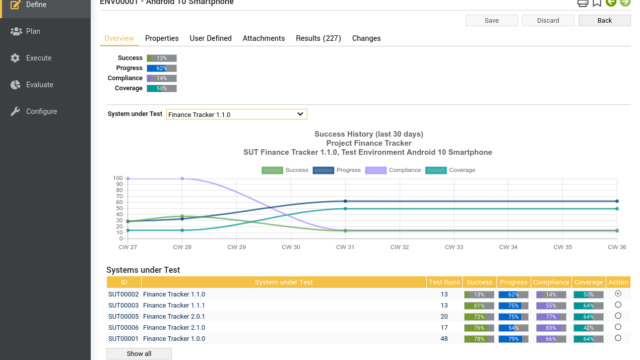Screen dimensions: 640x360
Task: Open the SUT00001 ID link
Action: 123,338
